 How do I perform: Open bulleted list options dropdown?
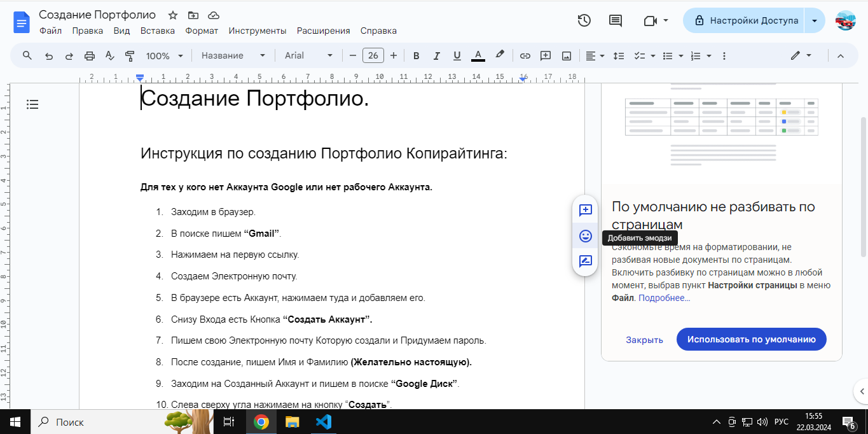pos(673,55)
